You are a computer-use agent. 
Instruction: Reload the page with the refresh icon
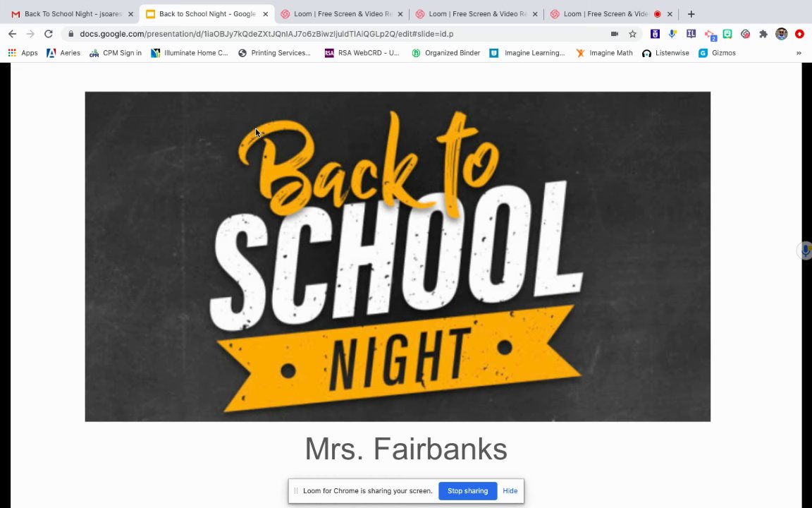pos(48,34)
